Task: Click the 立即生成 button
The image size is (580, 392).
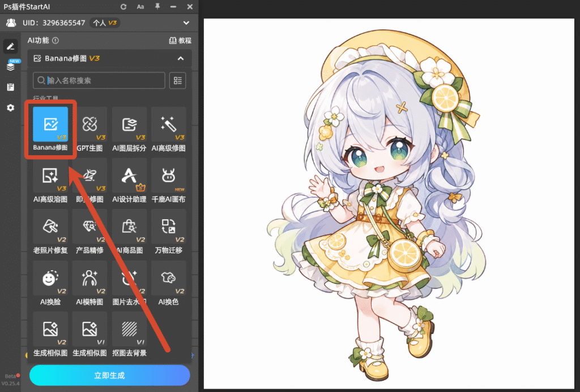Action: coord(109,376)
